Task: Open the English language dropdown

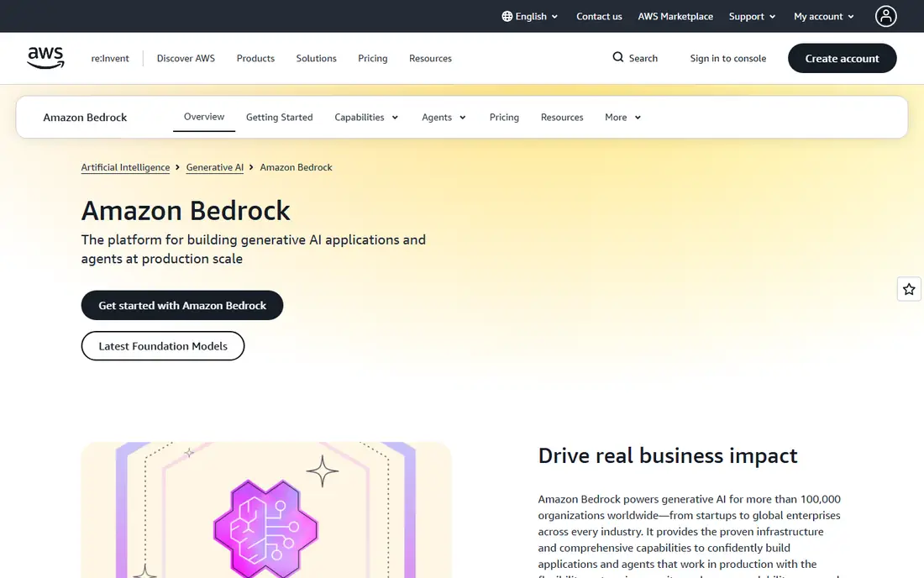Action: tap(530, 17)
